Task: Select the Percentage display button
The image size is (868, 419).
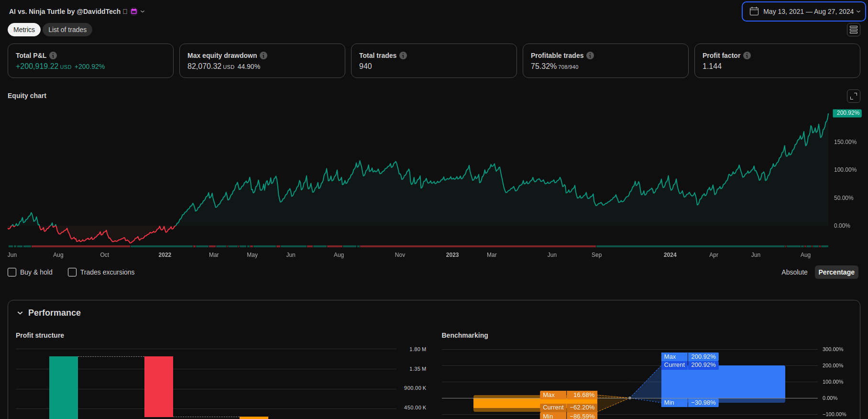Action: click(836, 272)
